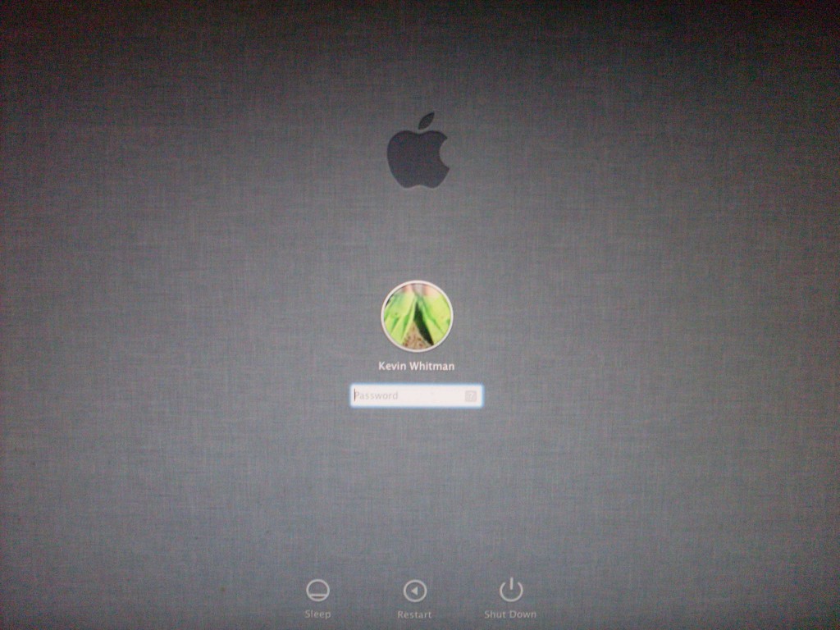The width and height of the screenshot is (840, 630).
Task: Click the Shut Down power icon
Action: (511, 590)
